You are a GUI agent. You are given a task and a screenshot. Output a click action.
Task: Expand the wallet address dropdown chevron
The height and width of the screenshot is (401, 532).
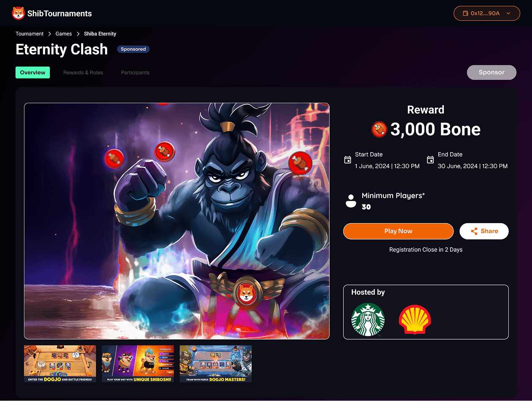508,14
